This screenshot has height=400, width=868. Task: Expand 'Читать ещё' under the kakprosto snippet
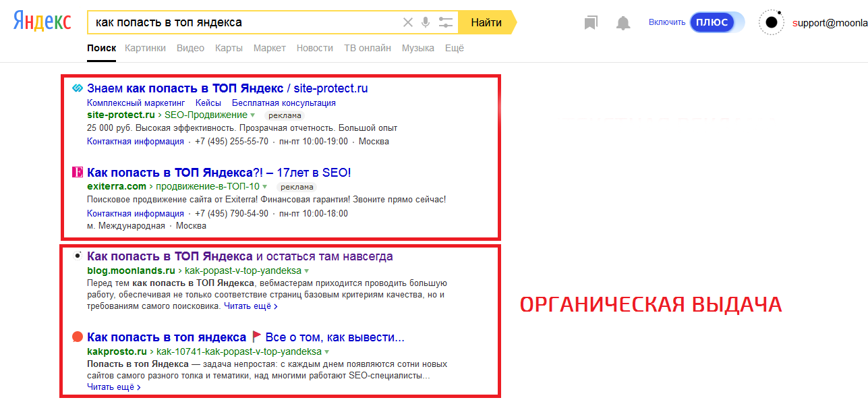pyautogui.click(x=114, y=387)
